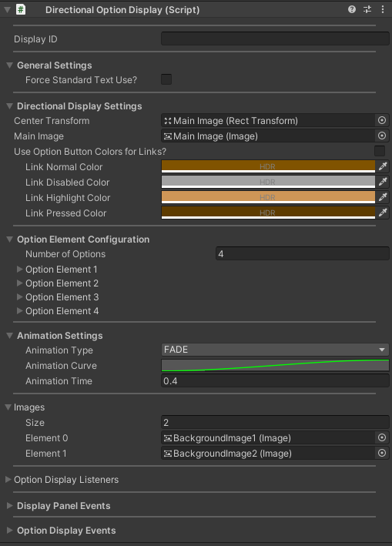Open component preset settings icon

point(367,9)
